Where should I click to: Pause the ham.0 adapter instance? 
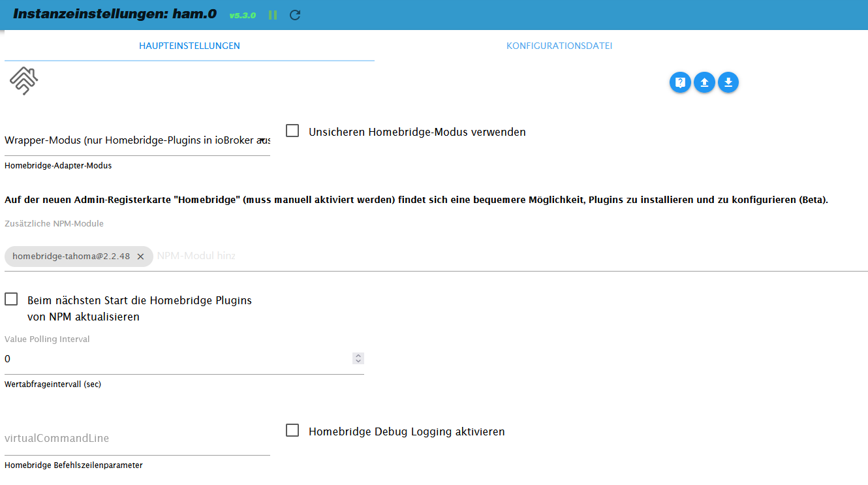[x=273, y=15]
